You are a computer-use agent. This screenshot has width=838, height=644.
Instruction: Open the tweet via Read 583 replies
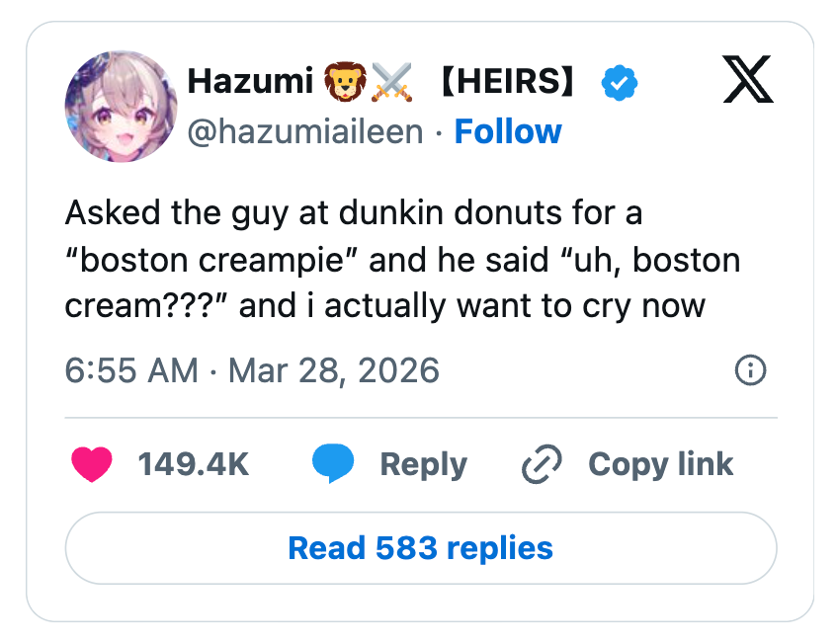[420, 548]
